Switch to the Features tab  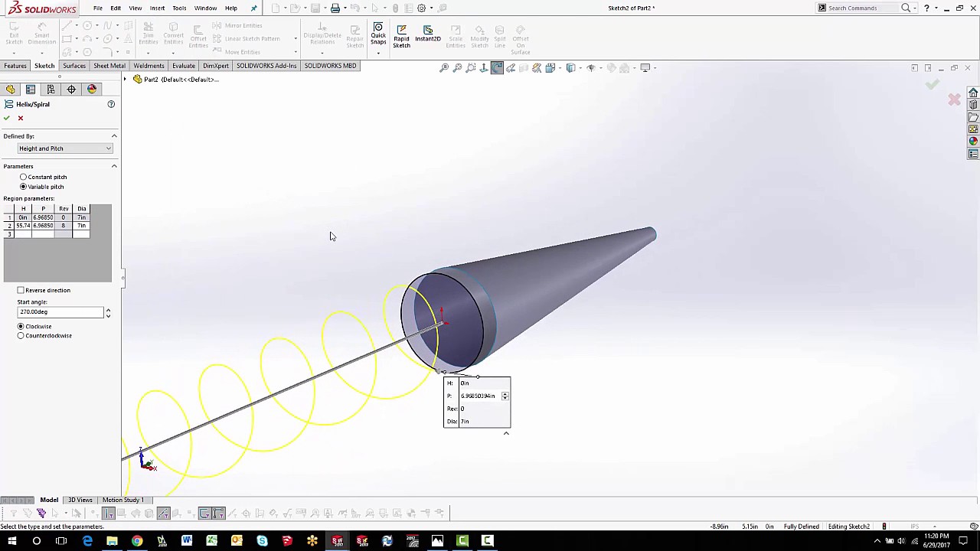pos(15,66)
